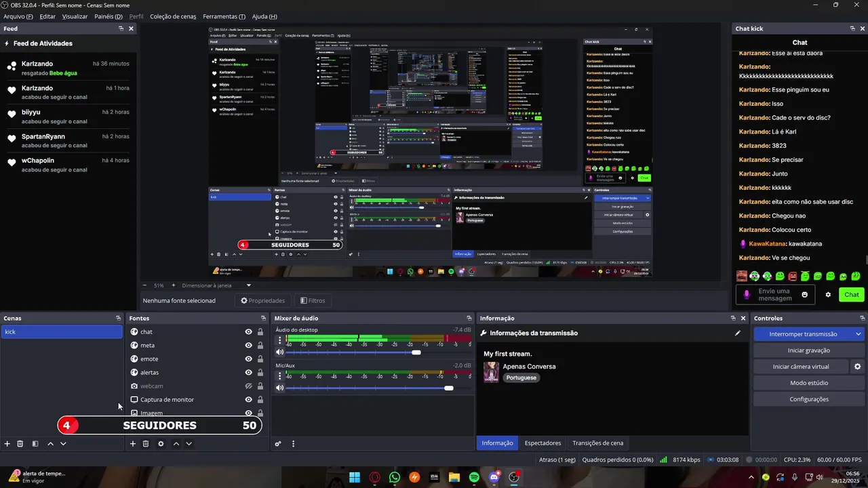The height and width of the screenshot is (488, 868).
Task: Mute Áudio do desktop speaker icon
Action: [279, 352]
